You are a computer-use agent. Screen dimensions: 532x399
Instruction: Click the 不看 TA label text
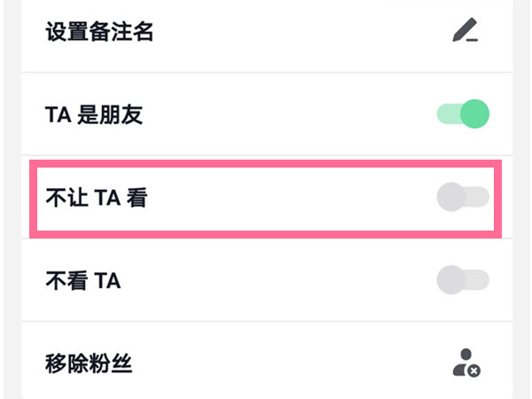82,282
